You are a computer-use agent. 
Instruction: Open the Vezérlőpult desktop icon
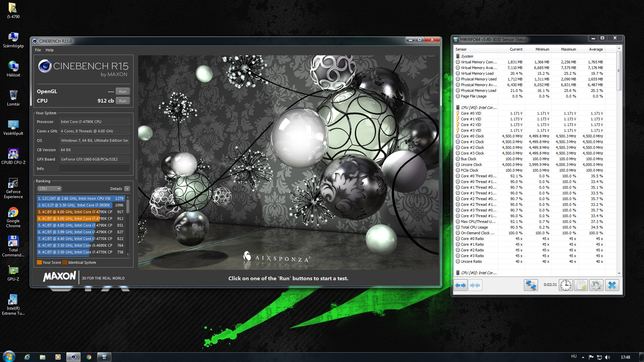(13, 127)
